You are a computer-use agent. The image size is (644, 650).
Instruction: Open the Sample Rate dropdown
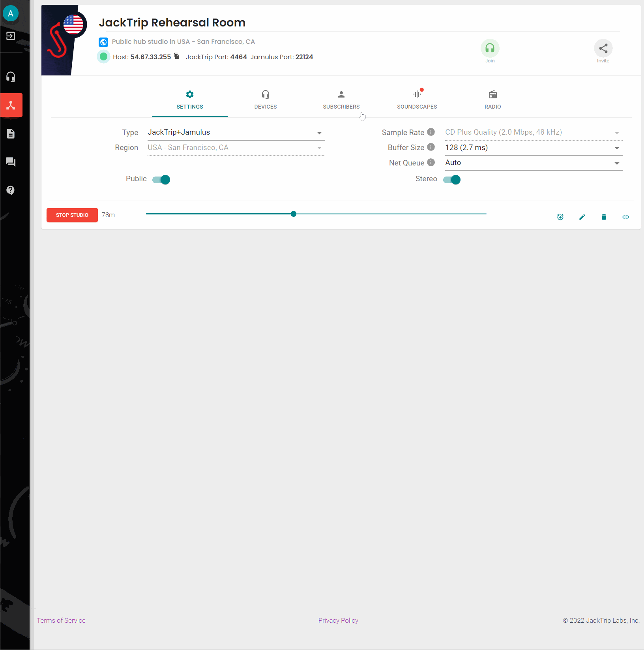[x=534, y=133]
